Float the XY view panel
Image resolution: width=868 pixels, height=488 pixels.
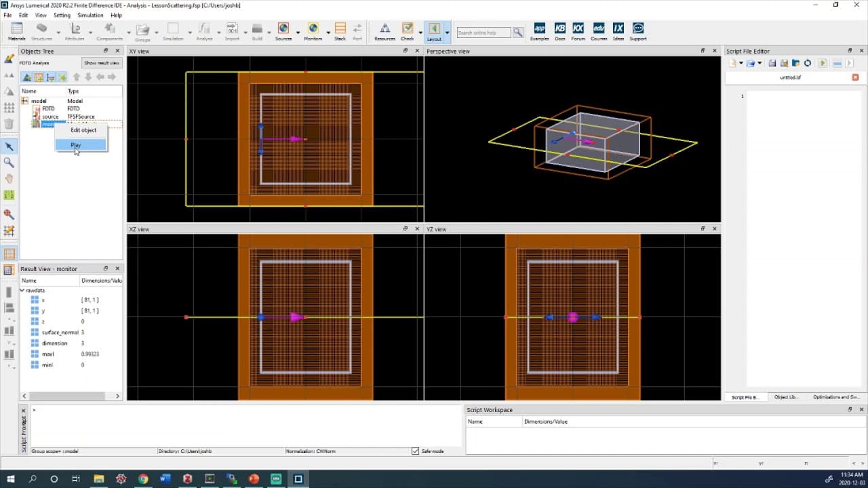click(406, 51)
